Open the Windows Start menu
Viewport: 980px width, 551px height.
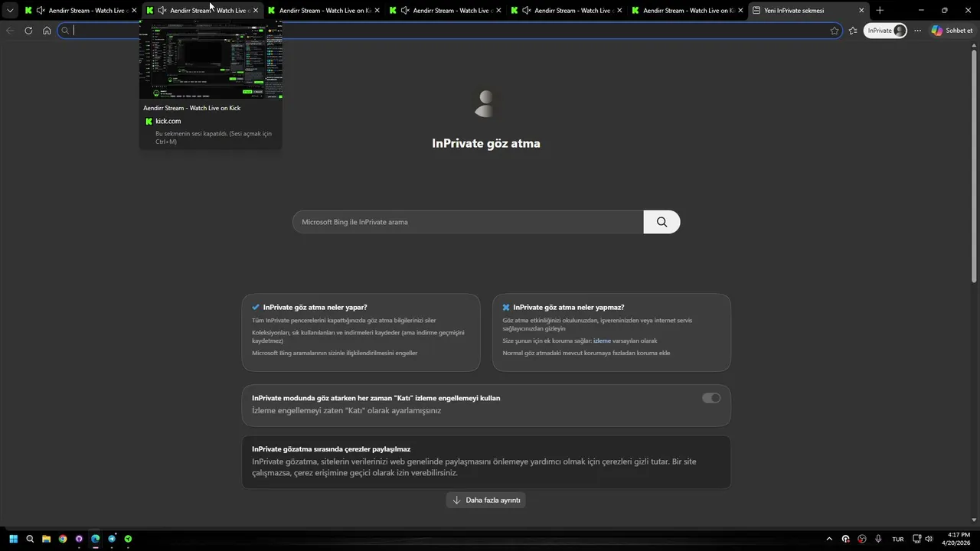pyautogui.click(x=13, y=539)
